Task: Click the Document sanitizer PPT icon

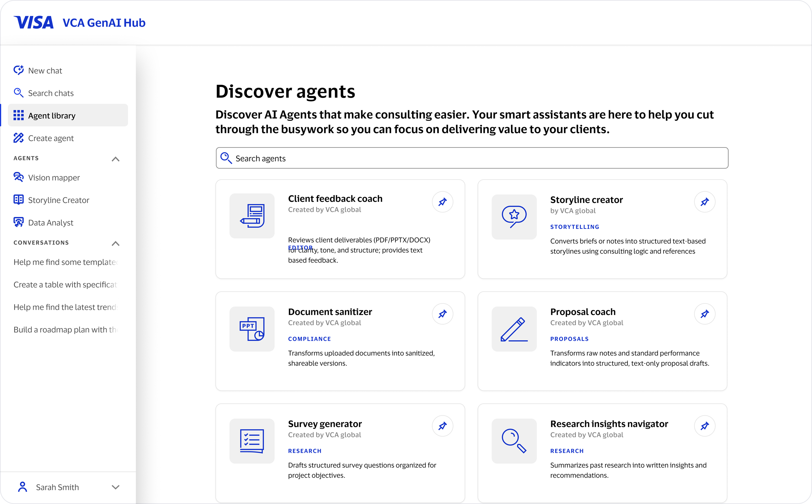Action: (252, 329)
